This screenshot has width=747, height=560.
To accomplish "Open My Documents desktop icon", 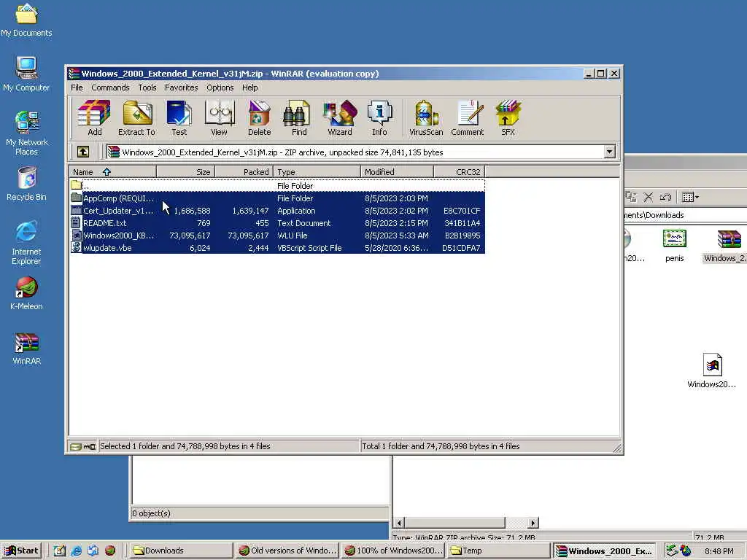I will coord(26,20).
